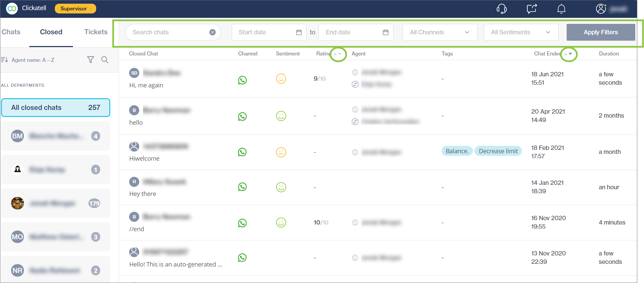Screen dimensions: 644x283
Task: Switch to the Tickets tab
Action: point(96,32)
